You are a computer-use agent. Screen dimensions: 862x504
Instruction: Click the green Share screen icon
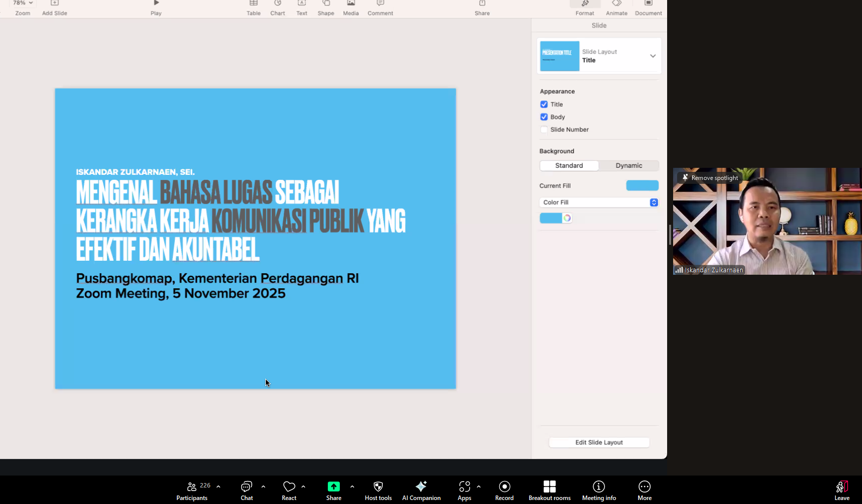333,487
